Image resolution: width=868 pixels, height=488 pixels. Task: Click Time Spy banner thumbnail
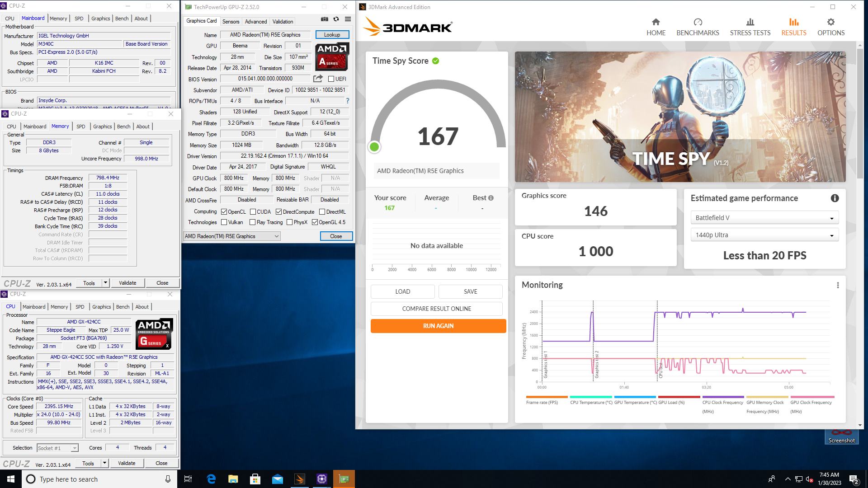tap(680, 117)
